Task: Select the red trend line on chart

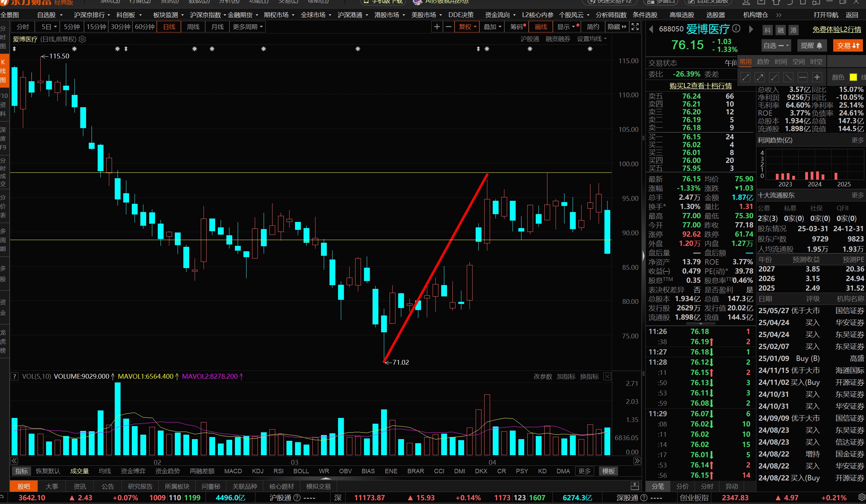Action: click(435, 268)
